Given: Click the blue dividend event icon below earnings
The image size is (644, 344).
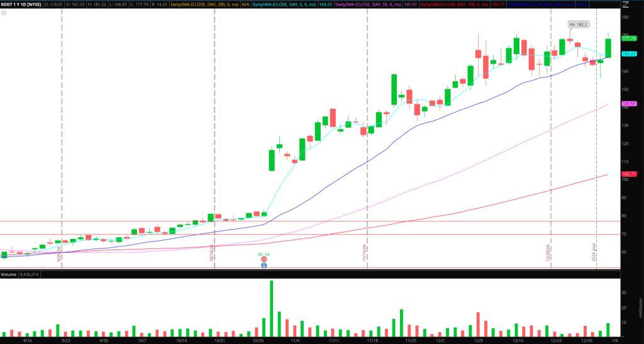Looking at the screenshot, I should click(264, 266).
